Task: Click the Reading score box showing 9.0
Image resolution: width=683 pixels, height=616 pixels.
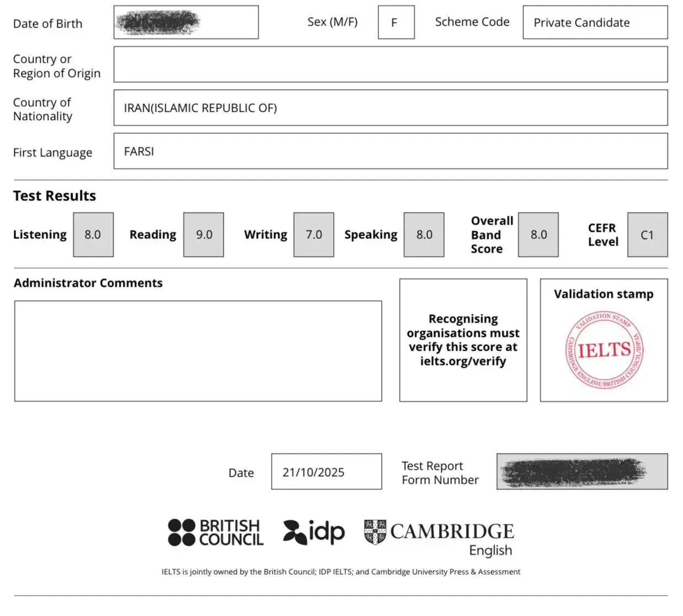Action: point(204,235)
